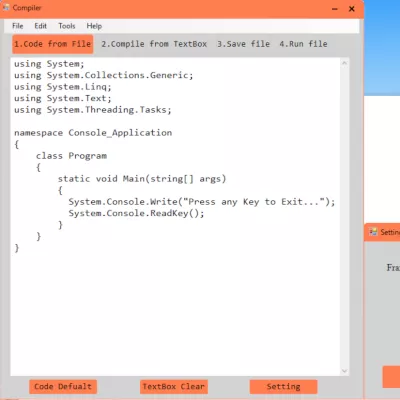Open the Edit menu
This screenshot has height=400, width=400.
[x=40, y=26]
